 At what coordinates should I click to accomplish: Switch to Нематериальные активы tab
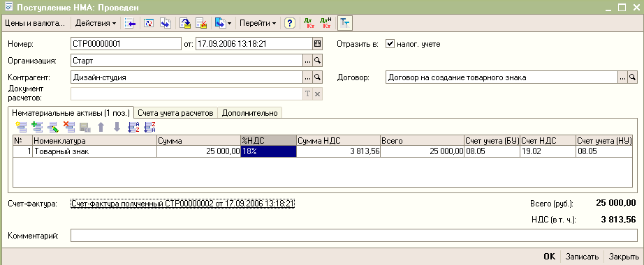(x=71, y=113)
